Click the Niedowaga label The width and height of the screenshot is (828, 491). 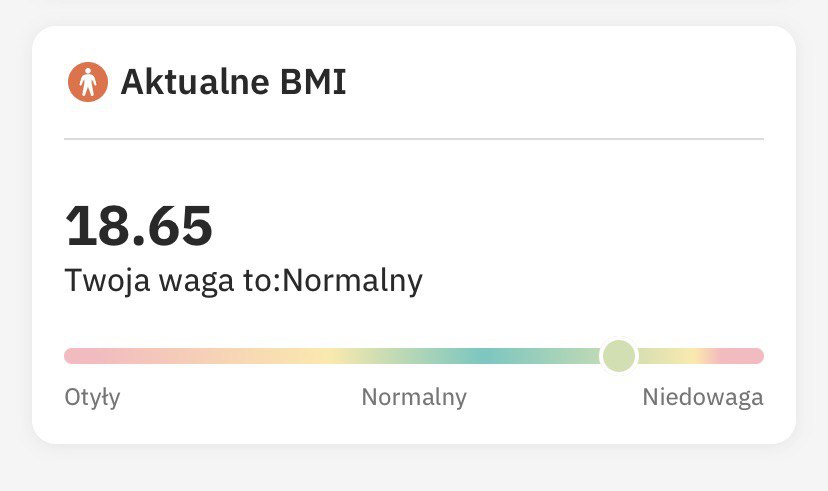703,398
